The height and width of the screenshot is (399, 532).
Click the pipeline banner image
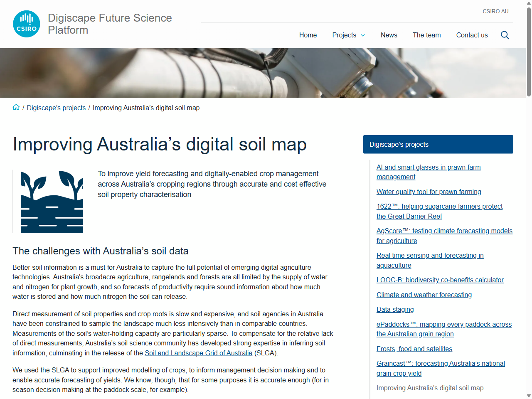(x=263, y=73)
